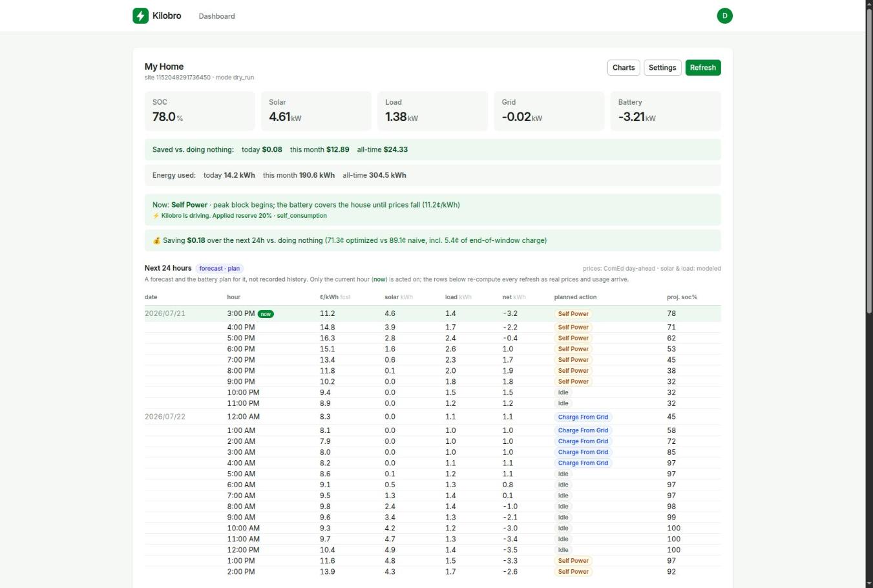This screenshot has width=873, height=588.
Task: Select the SOC 78.0% card
Action: [200, 111]
